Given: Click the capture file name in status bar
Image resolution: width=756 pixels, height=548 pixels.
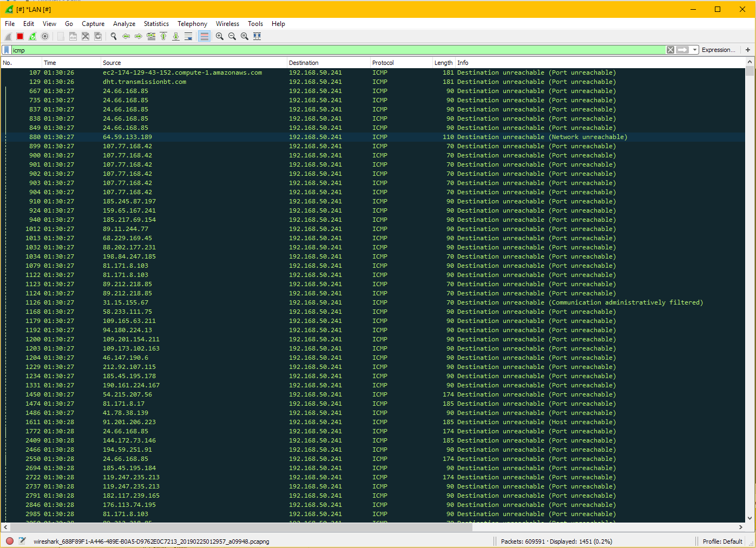Looking at the screenshot, I should (151, 542).
